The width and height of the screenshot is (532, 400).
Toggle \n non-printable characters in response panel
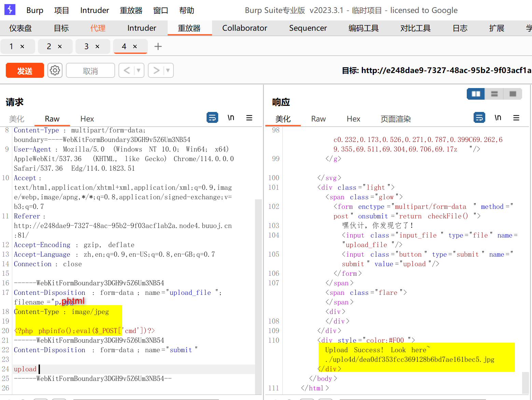(x=498, y=118)
